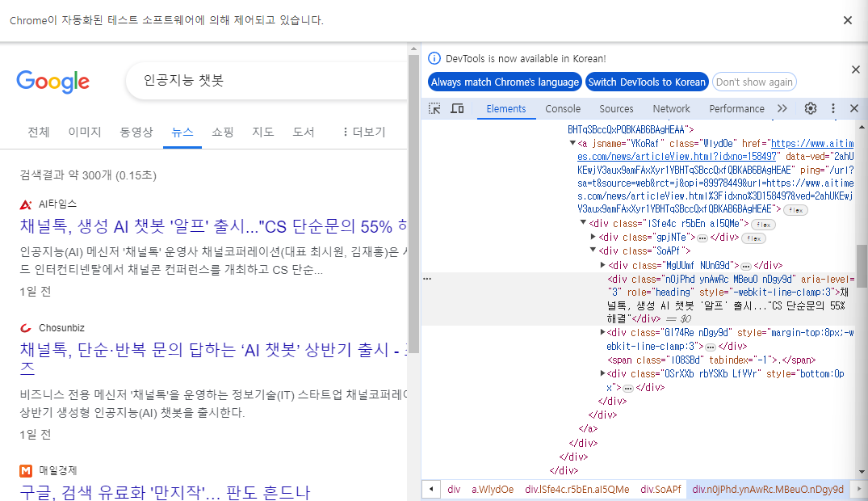Switch to the Elements tab
The image size is (868, 501).
pos(506,108)
